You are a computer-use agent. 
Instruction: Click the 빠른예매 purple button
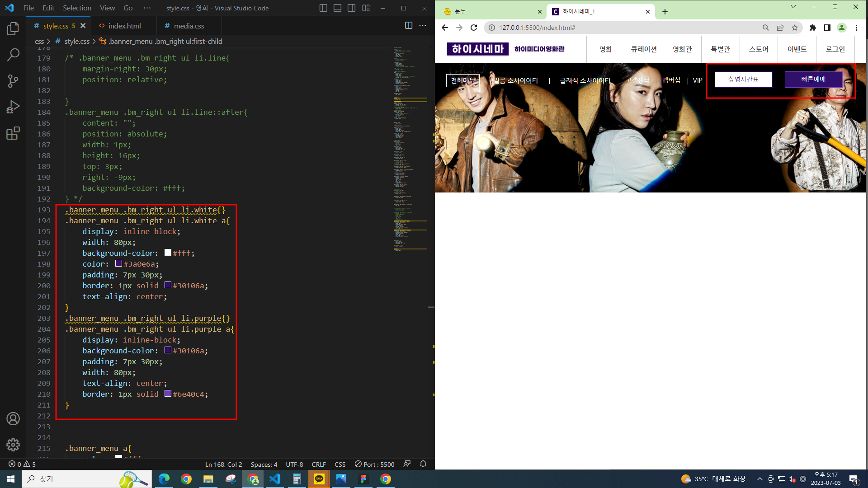[813, 79]
